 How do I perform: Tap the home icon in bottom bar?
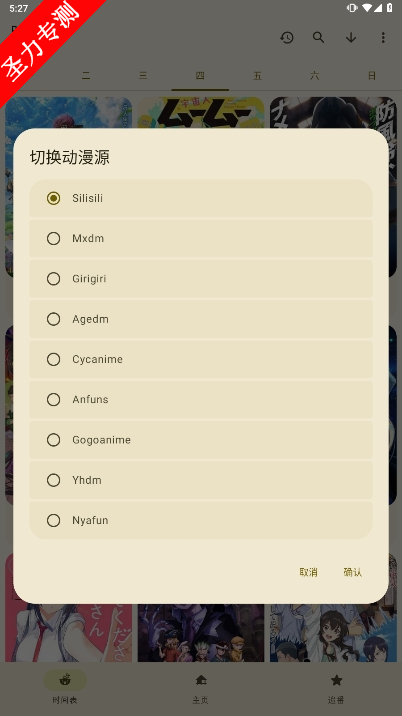(201, 680)
